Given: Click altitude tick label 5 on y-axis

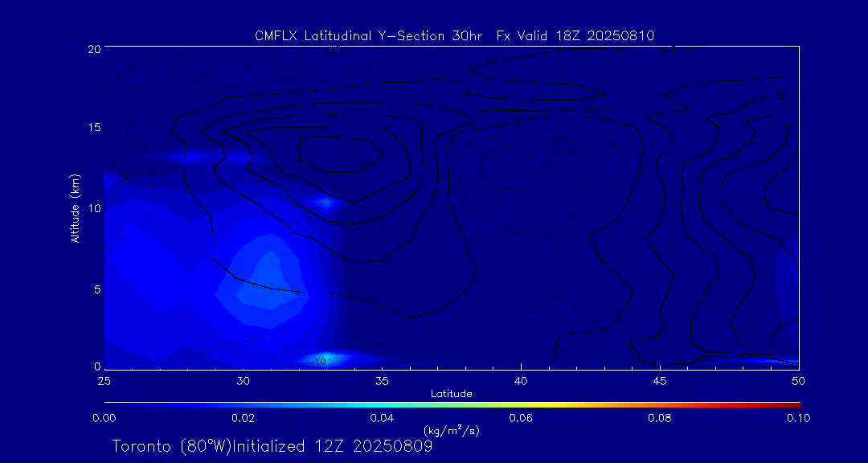Looking at the screenshot, I should 96,289.
